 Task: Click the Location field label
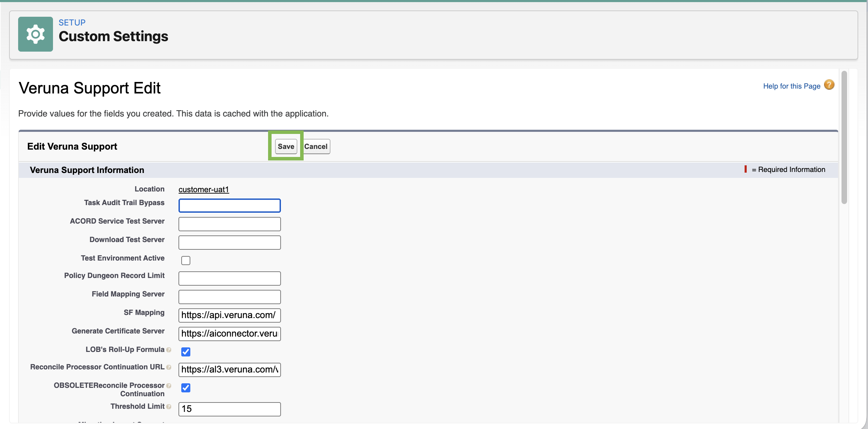tap(150, 189)
